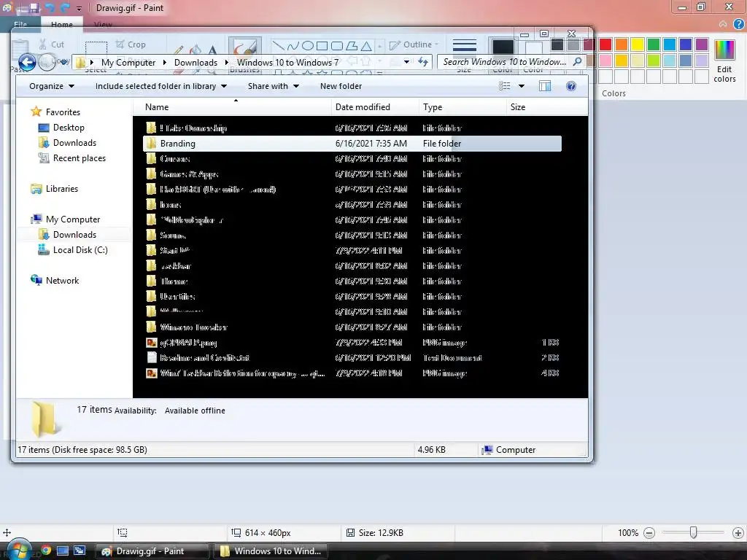Open Paint help with the question mark icon

(739, 24)
